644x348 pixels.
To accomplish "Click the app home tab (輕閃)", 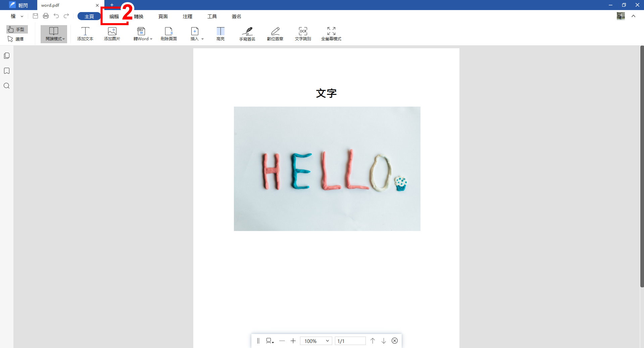I will (x=19, y=5).
